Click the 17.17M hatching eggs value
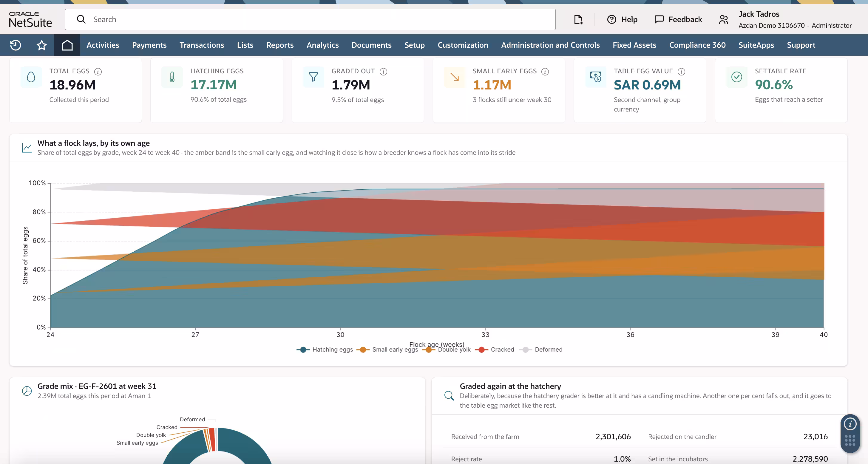The image size is (868, 464). tap(214, 85)
